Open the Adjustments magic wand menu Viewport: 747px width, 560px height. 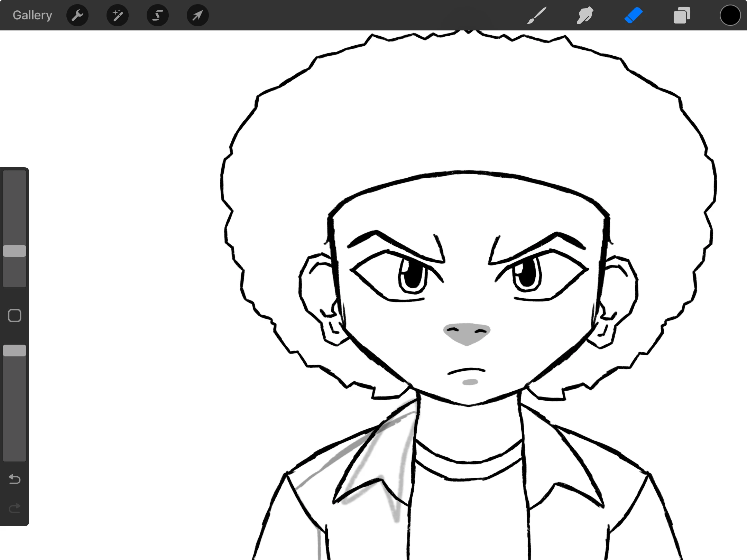point(118,16)
